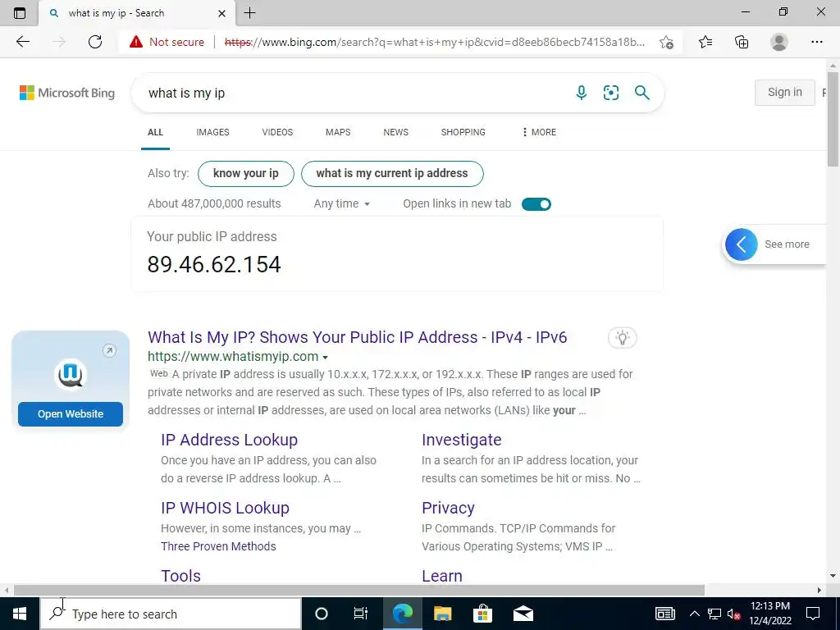Click the microphone voice search icon
Viewport: 840px width, 630px height.
point(582,93)
